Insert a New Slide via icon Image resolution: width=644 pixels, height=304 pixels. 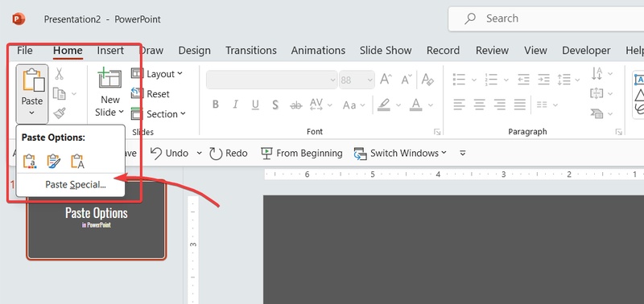pos(110,79)
